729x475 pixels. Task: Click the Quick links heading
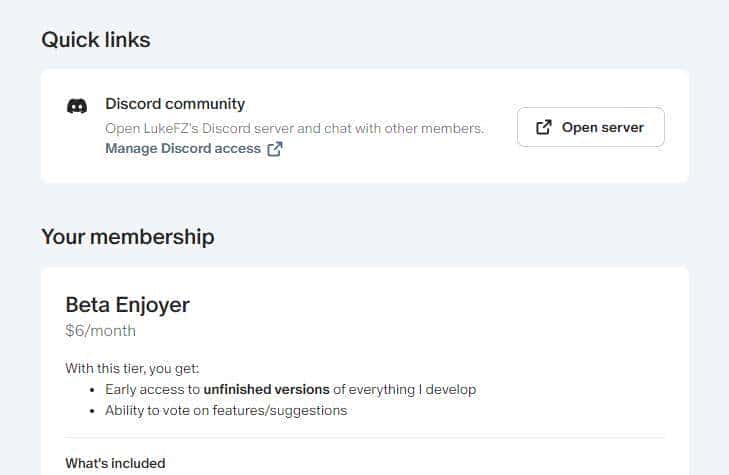(96, 40)
